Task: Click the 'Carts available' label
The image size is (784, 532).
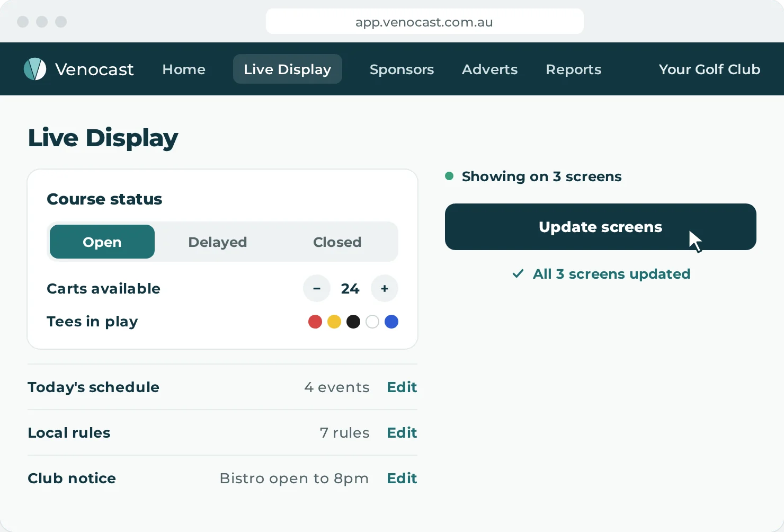Action: point(103,288)
